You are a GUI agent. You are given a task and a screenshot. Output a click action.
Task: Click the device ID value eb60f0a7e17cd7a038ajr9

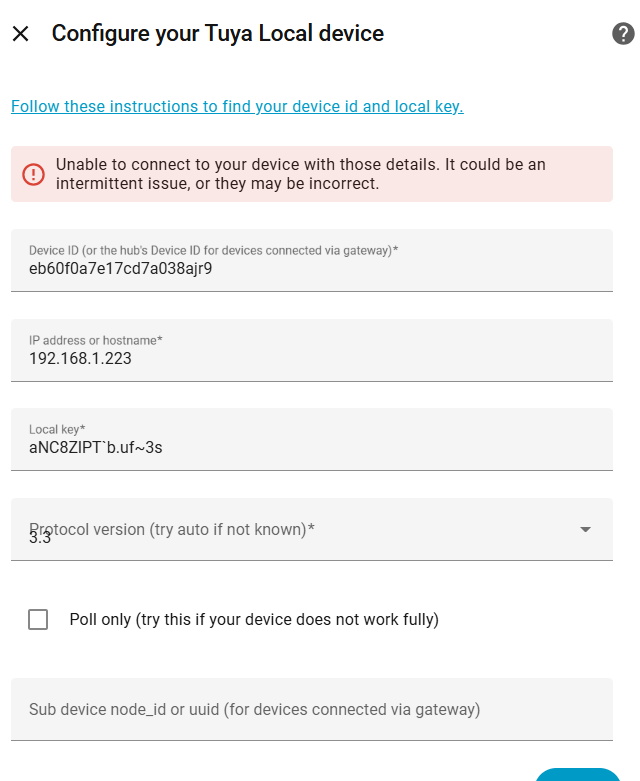click(120, 269)
